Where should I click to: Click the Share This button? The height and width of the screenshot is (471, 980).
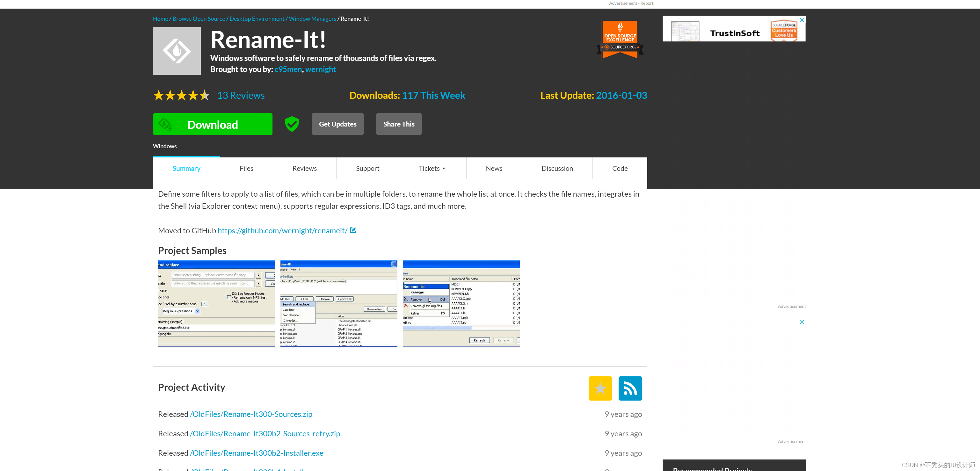399,124
